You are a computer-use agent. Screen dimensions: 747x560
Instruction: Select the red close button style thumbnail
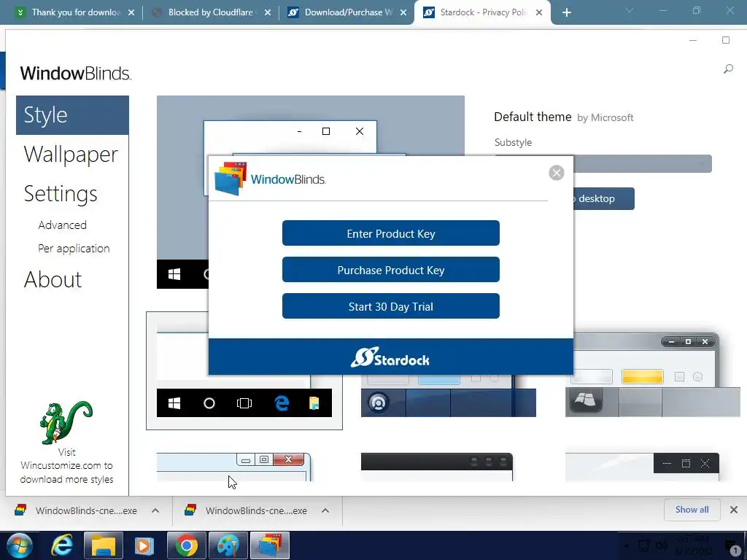click(x=234, y=467)
